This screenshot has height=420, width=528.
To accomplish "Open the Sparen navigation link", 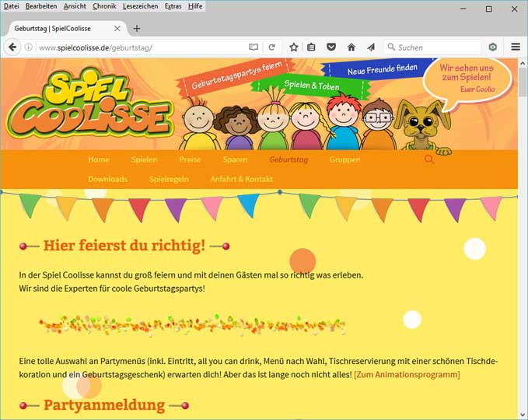I will (x=235, y=159).
